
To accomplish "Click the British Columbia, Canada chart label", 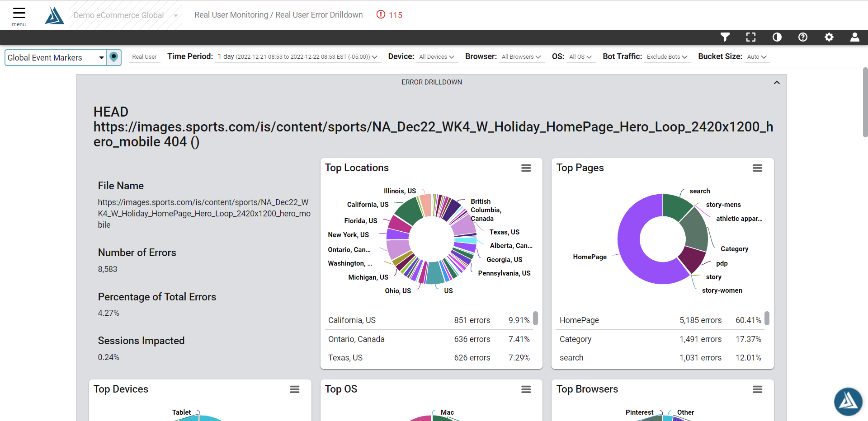I will tap(486, 210).
